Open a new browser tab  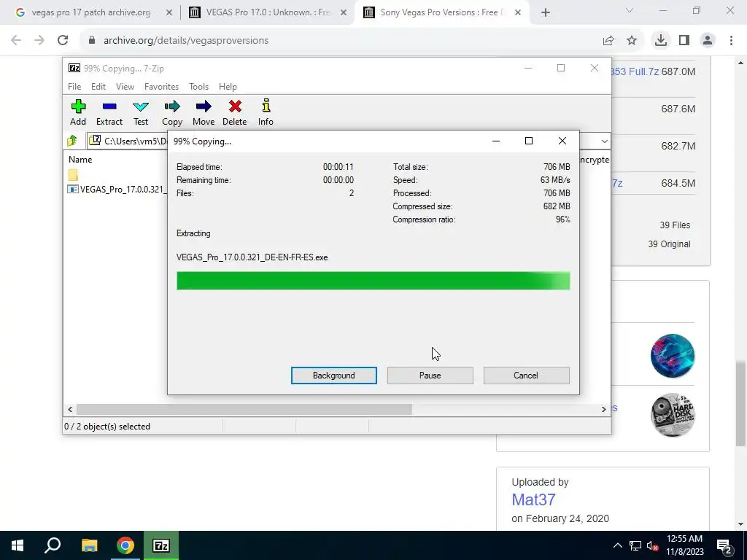546,13
